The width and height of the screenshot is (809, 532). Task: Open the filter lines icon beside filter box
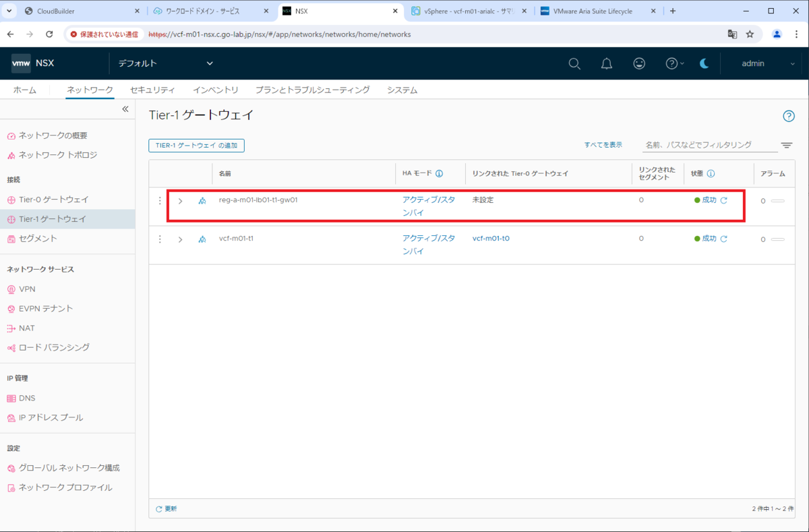(x=787, y=145)
